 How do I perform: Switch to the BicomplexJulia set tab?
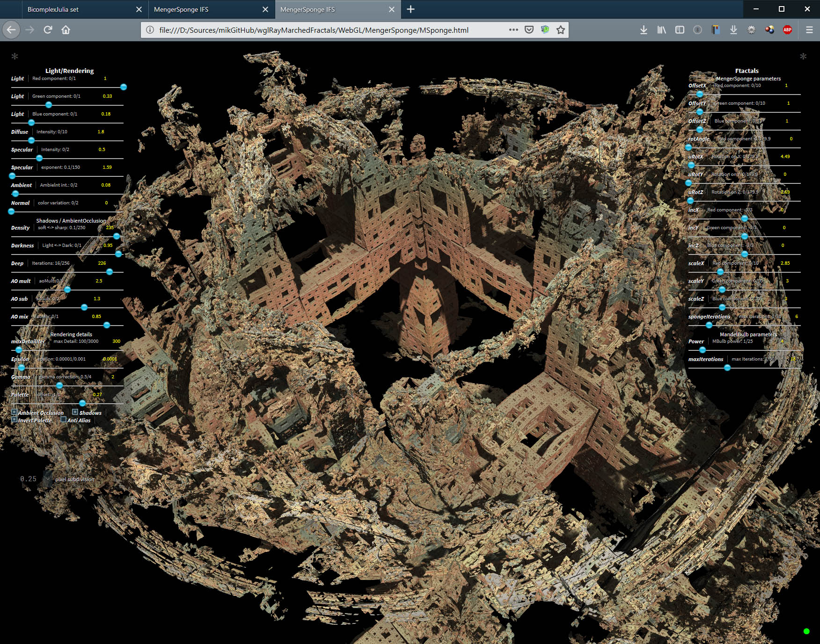click(x=75, y=9)
